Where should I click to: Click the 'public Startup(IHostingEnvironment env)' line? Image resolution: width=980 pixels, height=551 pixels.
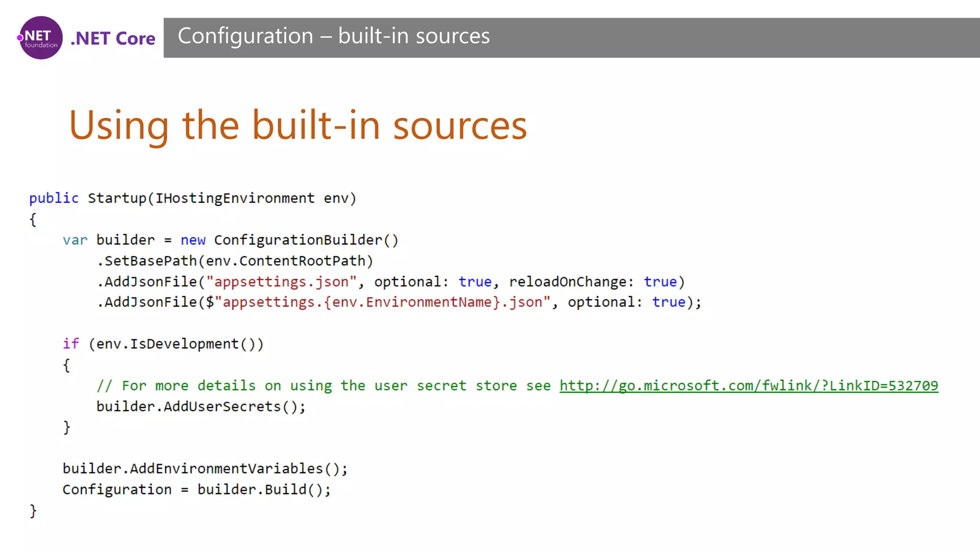click(193, 198)
